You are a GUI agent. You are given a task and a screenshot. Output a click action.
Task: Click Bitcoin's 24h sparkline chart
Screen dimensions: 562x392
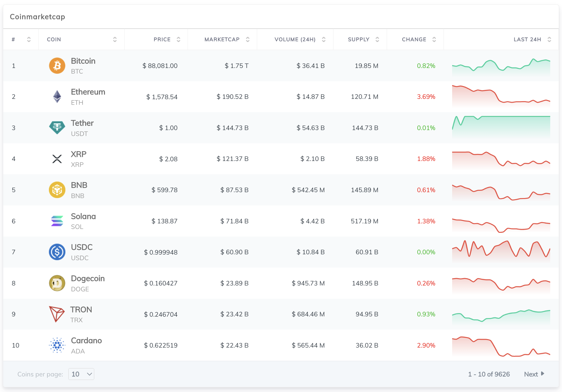(501, 66)
